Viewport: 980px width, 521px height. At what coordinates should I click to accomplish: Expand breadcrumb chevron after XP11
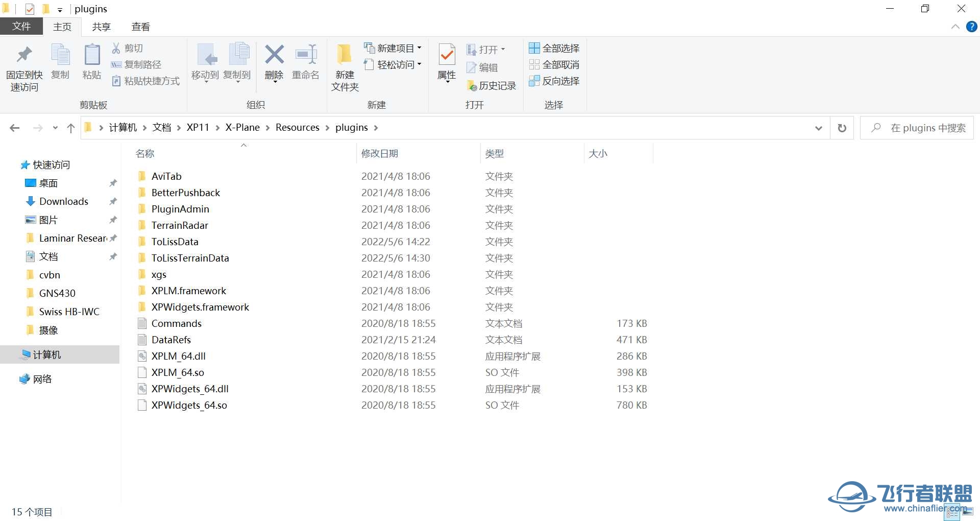click(217, 128)
